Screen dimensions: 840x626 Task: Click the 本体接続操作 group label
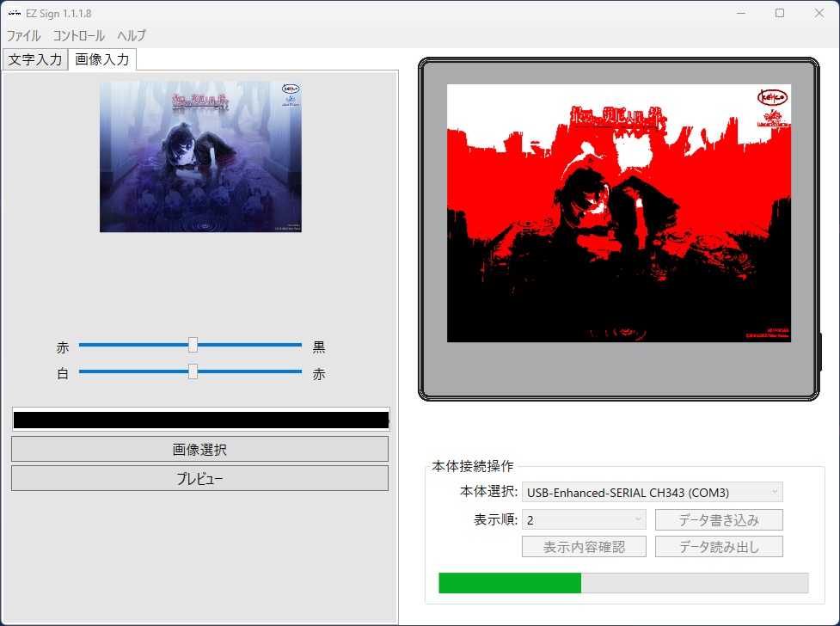tap(473, 466)
